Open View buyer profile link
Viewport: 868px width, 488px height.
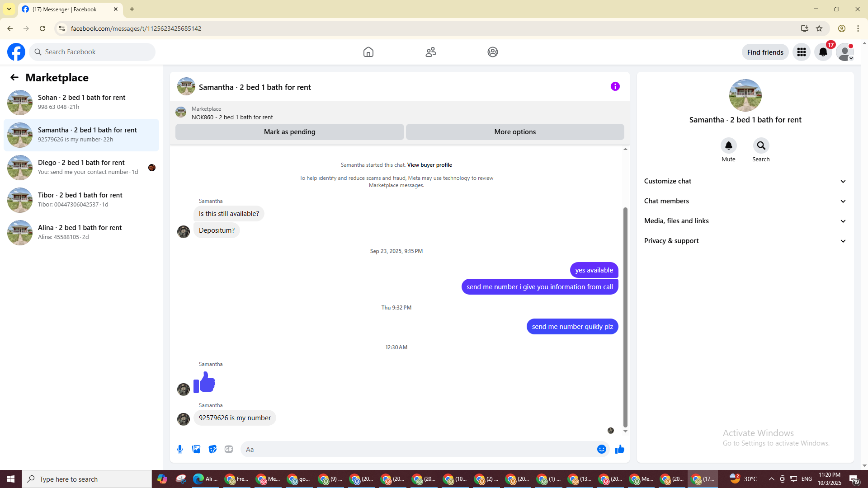coord(429,165)
